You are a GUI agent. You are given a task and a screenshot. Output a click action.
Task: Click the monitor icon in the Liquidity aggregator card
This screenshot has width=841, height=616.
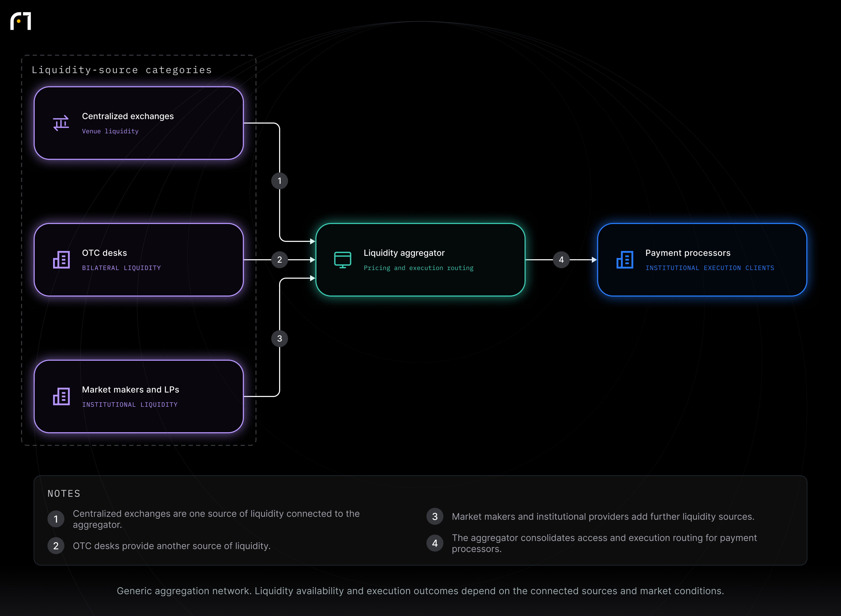[x=343, y=260]
